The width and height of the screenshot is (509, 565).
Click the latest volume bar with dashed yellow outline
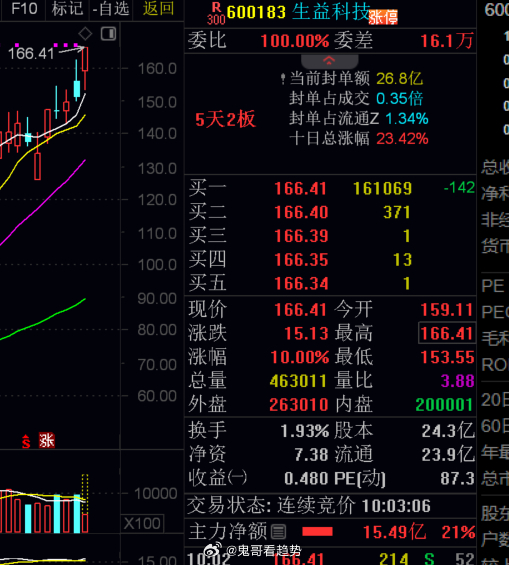(x=85, y=503)
